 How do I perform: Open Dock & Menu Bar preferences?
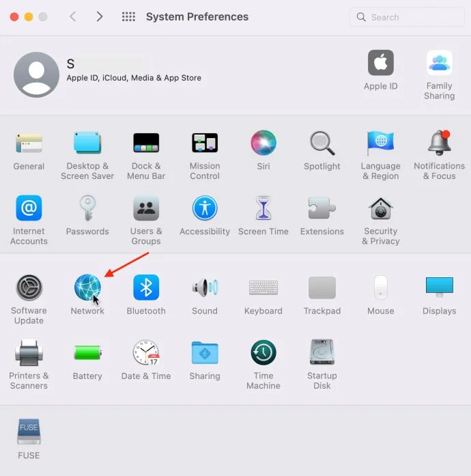point(146,143)
